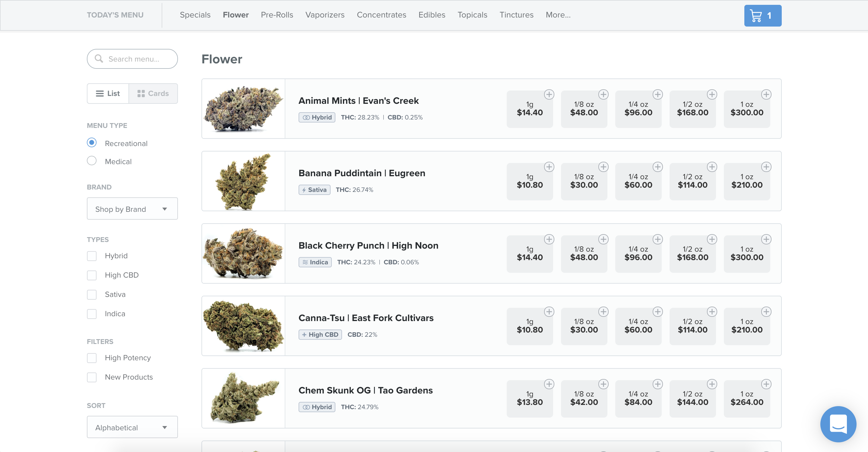
Task: Click the Search menu input field
Action: coord(132,59)
